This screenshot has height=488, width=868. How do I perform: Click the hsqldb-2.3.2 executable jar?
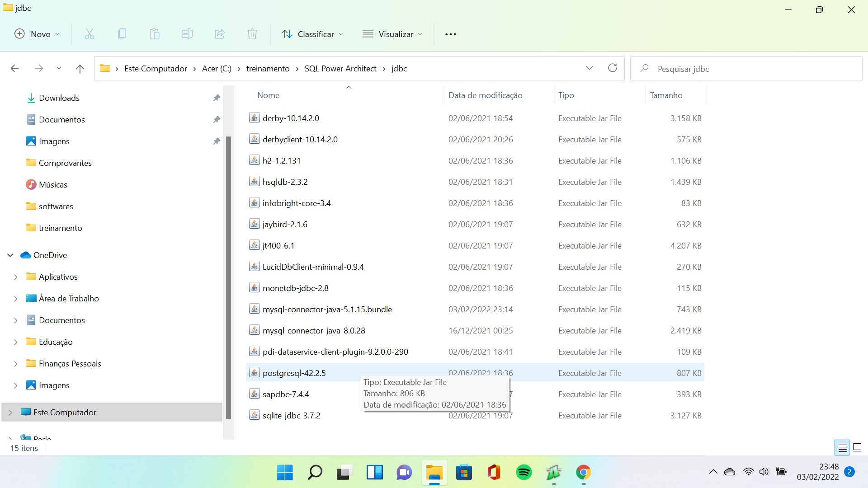285,182
